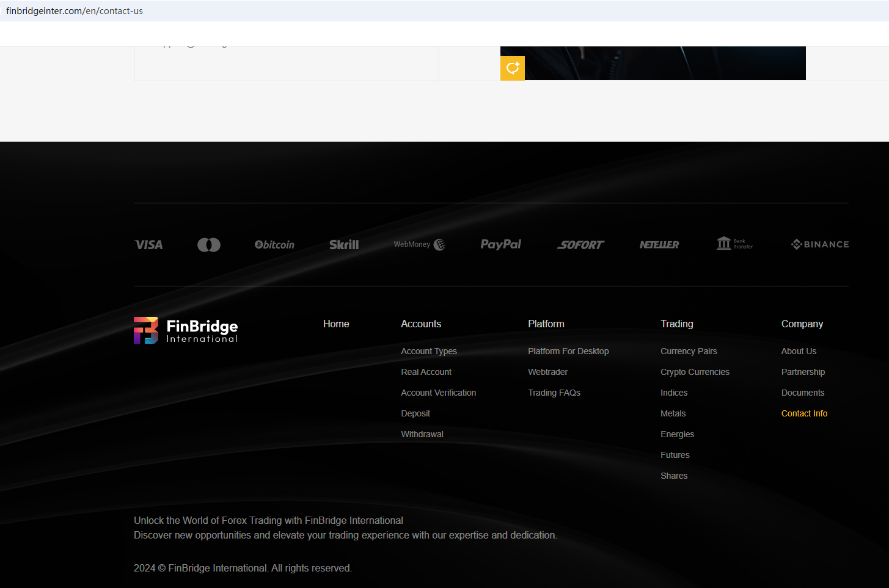Open the Shares link
Viewport: 889px width, 588px height.
point(674,476)
